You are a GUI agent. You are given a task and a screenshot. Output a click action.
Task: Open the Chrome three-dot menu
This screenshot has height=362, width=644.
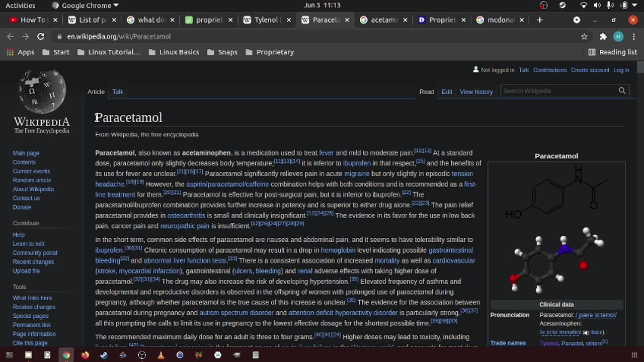[x=633, y=36]
